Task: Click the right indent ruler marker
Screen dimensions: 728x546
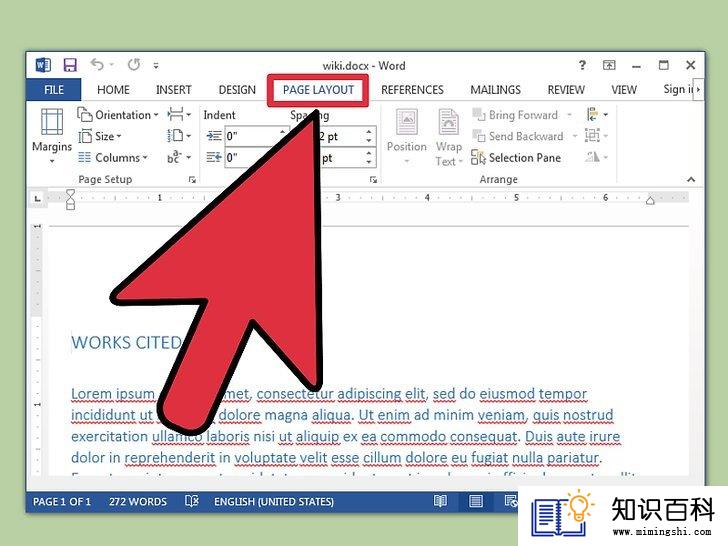Action: pos(650,200)
